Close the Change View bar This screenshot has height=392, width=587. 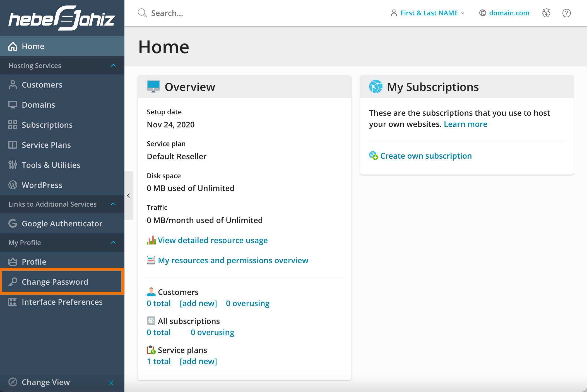pos(111,383)
